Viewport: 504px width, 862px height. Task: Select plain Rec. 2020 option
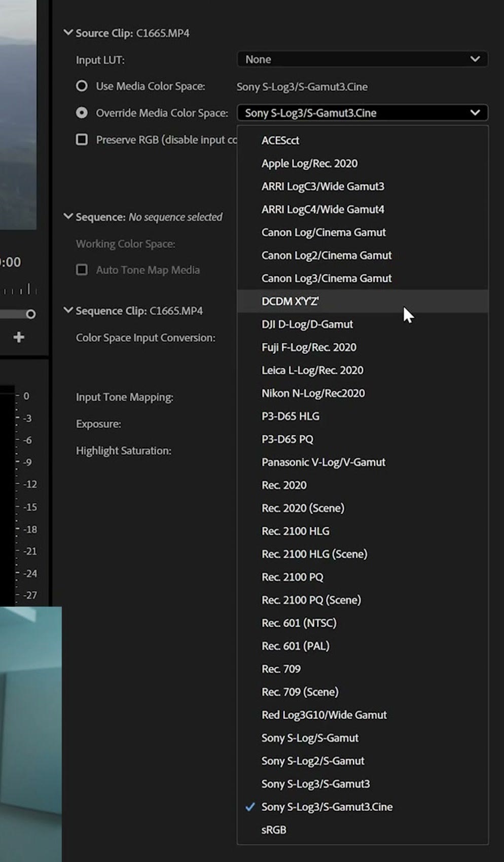click(362, 485)
